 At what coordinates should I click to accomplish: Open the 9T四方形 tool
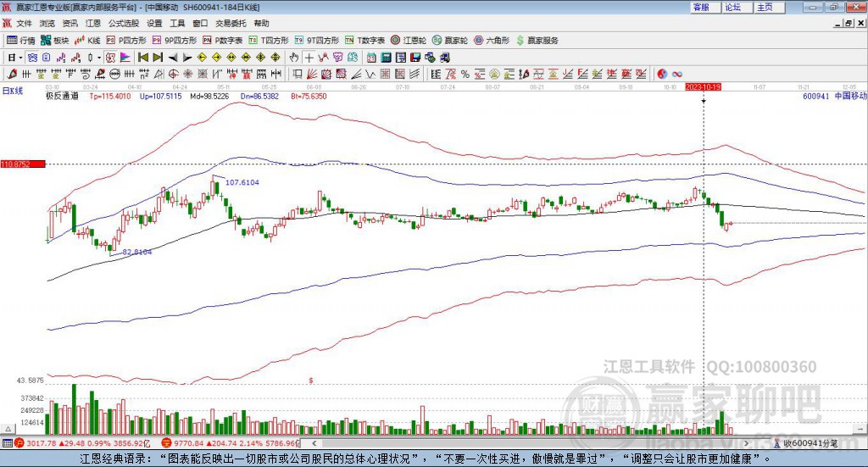tap(317, 41)
